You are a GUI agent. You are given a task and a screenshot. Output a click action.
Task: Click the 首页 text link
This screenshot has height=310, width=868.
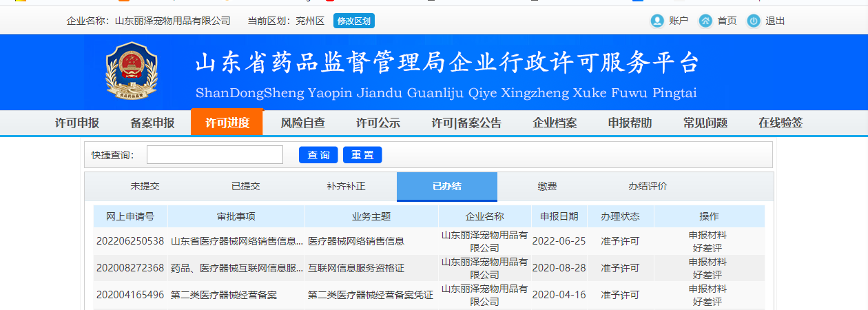(x=727, y=21)
